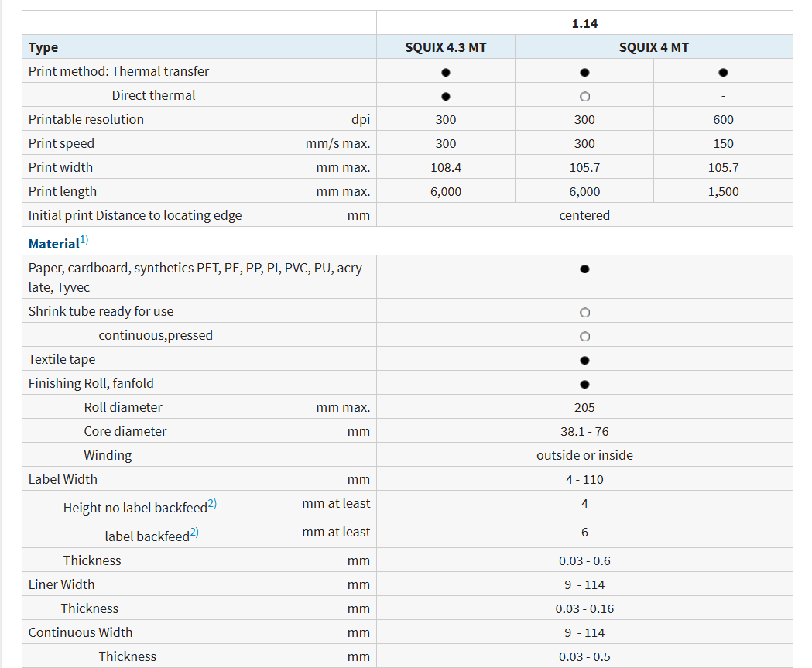Viewport: 812px width, 668px height.
Task: Click '9 - 114' value in Liner Width row
Action: (584, 584)
